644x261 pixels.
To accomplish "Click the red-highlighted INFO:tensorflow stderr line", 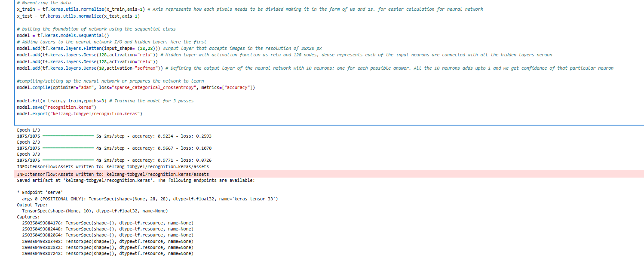I will (113, 175).
